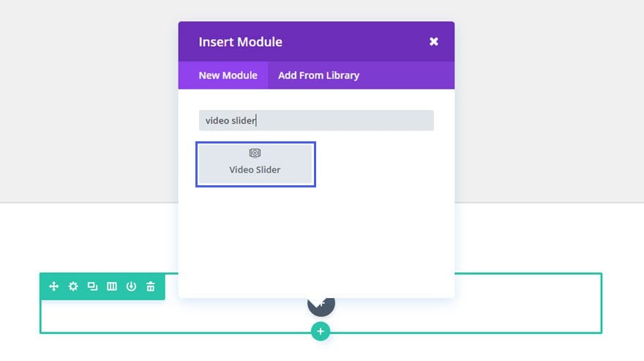644x361 pixels.
Task: Duplicate the row using clone icon
Action: tap(92, 286)
